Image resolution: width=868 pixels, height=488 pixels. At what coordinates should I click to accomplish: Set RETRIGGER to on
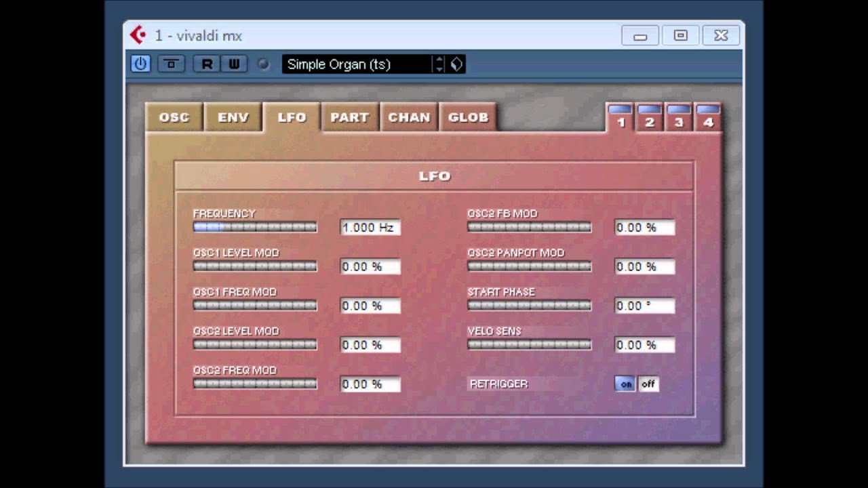pyautogui.click(x=625, y=384)
